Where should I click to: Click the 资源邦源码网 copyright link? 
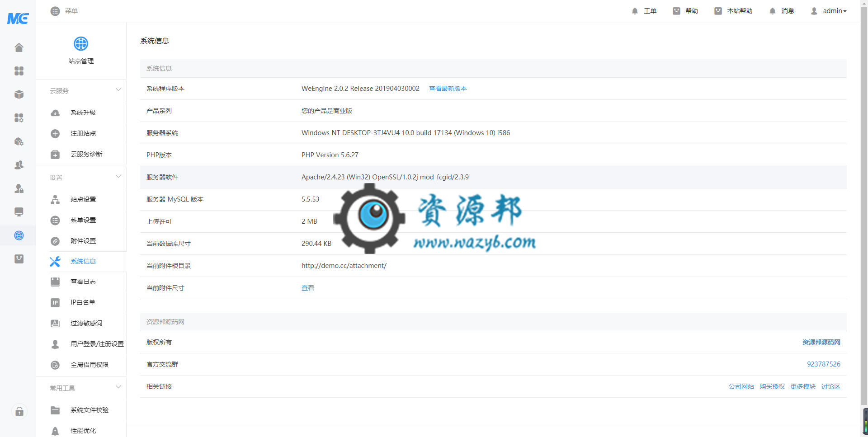821,342
